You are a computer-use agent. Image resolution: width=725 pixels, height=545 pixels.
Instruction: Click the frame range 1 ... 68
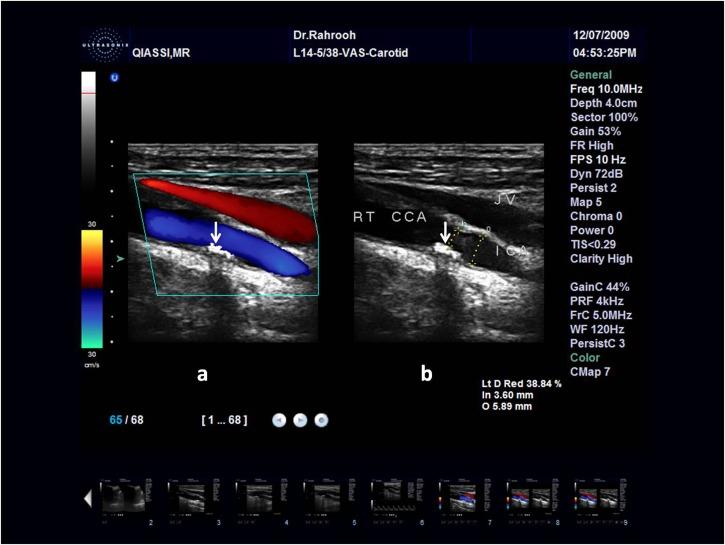tap(224, 420)
